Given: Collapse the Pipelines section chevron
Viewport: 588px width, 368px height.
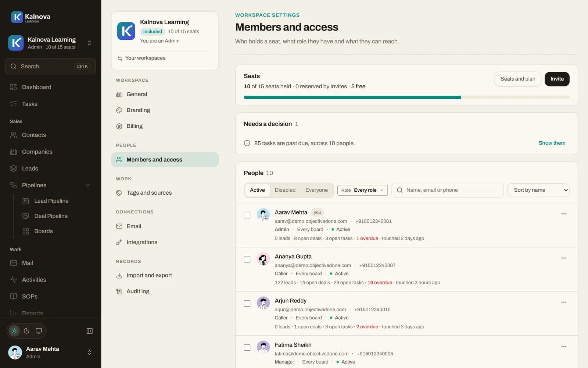Looking at the screenshot, I should 88,185.
